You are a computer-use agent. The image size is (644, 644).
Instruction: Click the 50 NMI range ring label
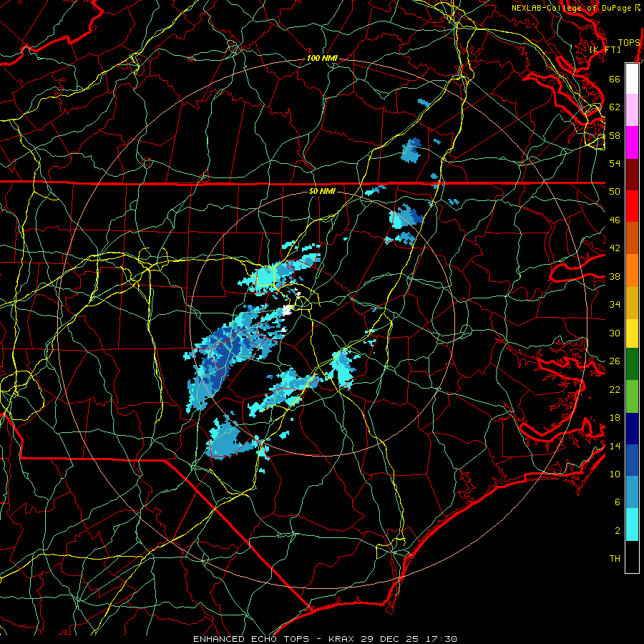(x=322, y=191)
